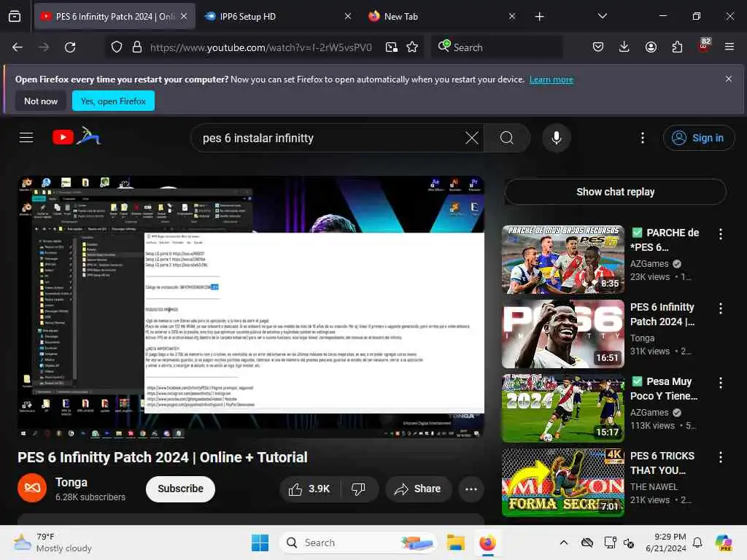This screenshot has height=560, width=747.
Task: Focus the Firefox Search box
Action: (498, 47)
